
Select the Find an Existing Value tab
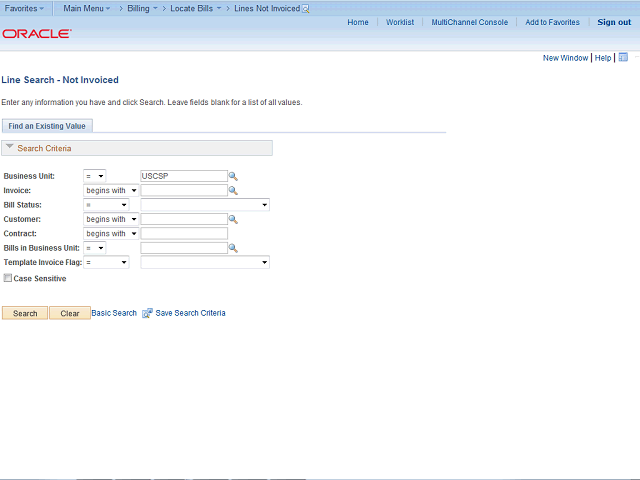point(47,126)
